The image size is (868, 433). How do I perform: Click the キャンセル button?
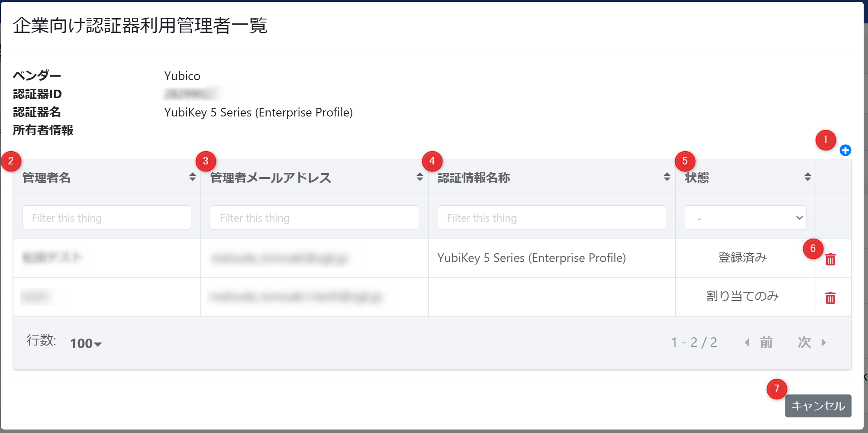(x=818, y=406)
